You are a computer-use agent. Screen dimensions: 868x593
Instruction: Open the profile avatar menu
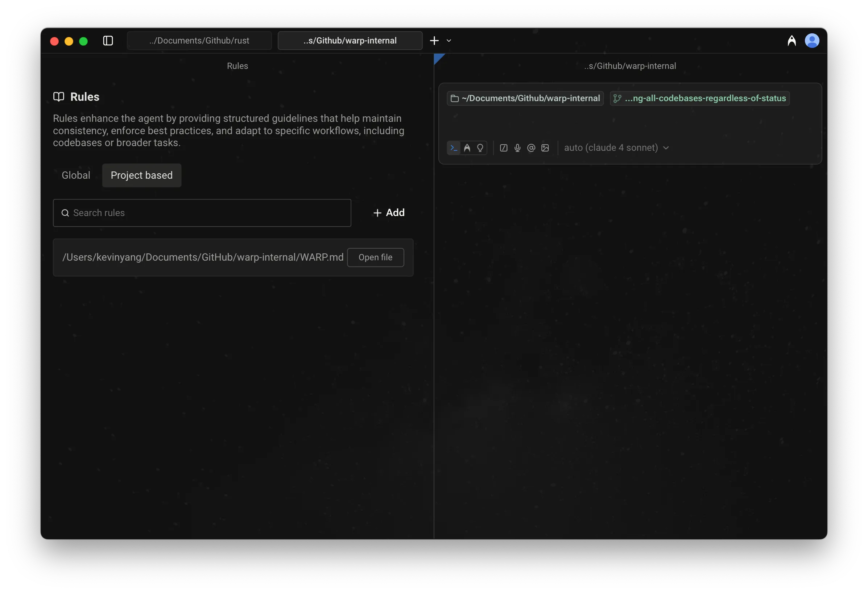click(813, 40)
